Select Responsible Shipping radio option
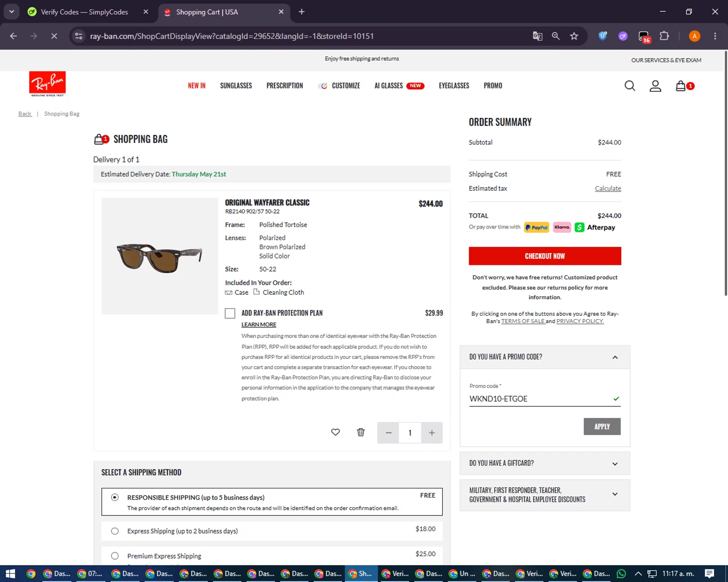 point(115,497)
